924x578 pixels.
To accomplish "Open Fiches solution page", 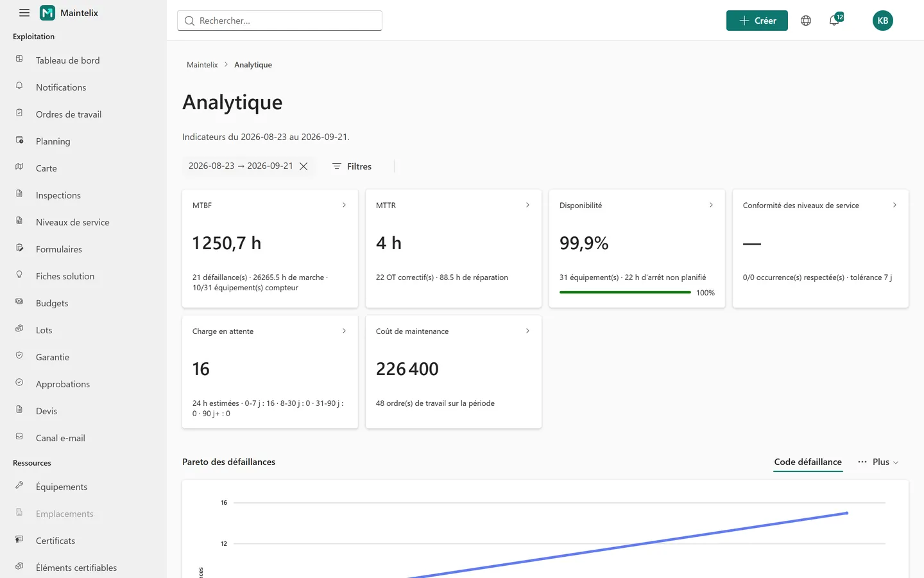I will (65, 276).
